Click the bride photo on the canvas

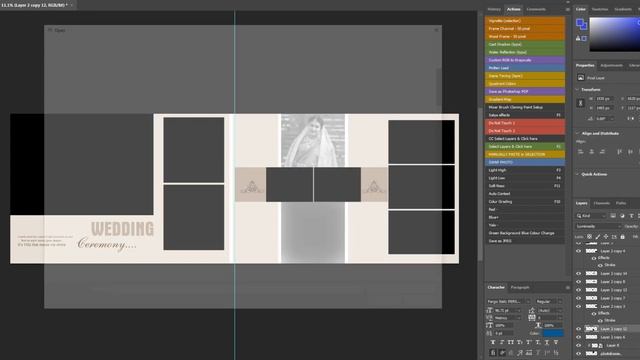pos(313,140)
